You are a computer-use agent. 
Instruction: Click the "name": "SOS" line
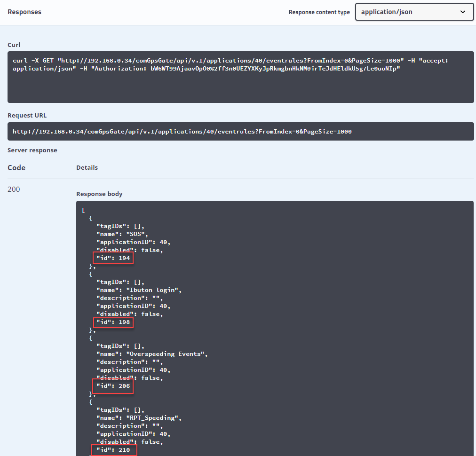tap(122, 234)
